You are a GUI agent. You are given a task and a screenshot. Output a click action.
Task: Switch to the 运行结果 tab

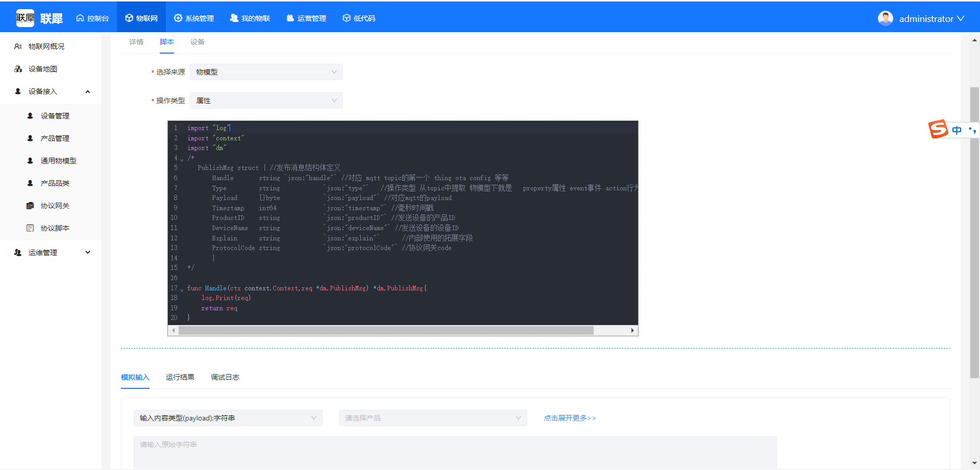[x=180, y=377]
